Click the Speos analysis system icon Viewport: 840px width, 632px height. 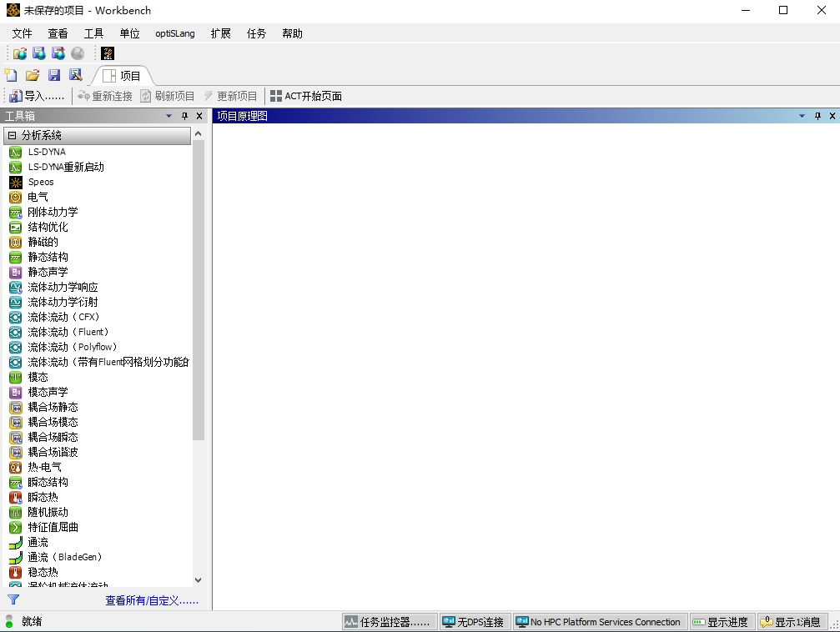15,182
